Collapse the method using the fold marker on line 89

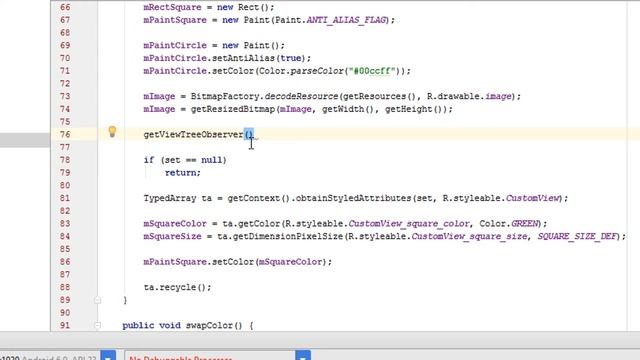coord(98,300)
